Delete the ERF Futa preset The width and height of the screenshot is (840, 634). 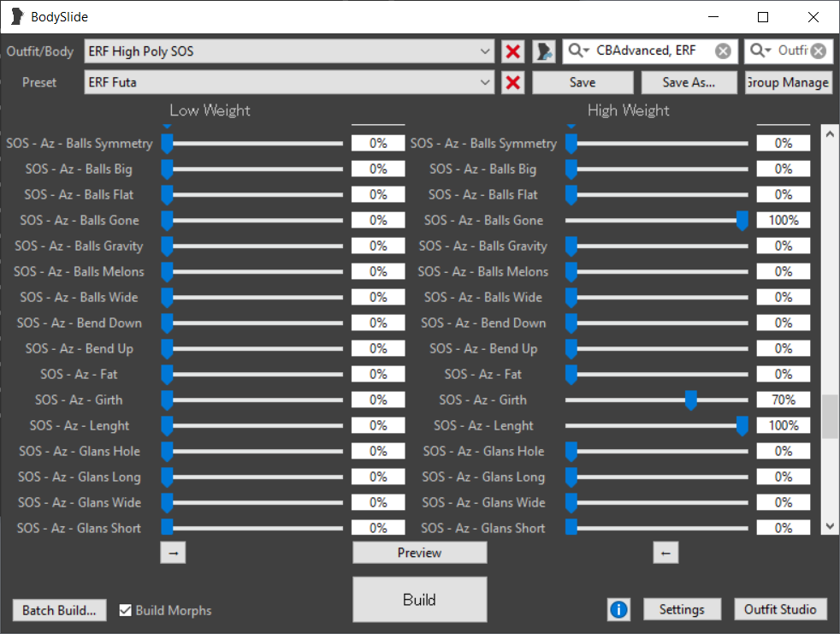pos(513,82)
